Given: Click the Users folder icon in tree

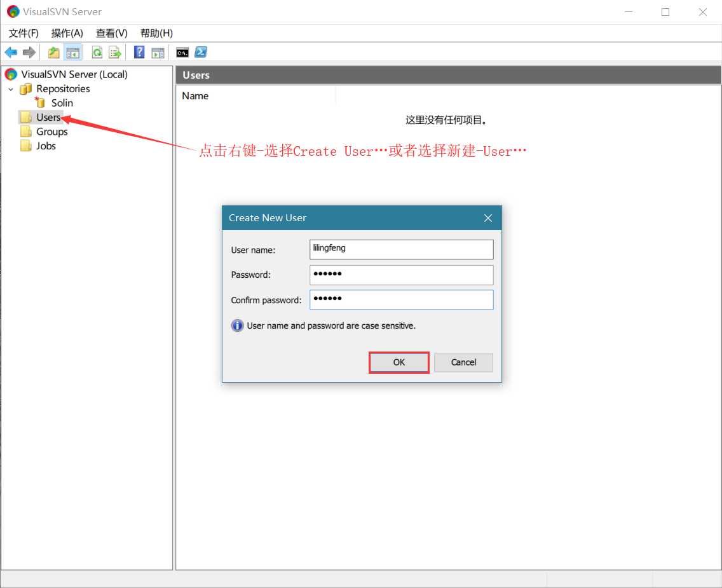Looking at the screenshot, I should 26,118.
